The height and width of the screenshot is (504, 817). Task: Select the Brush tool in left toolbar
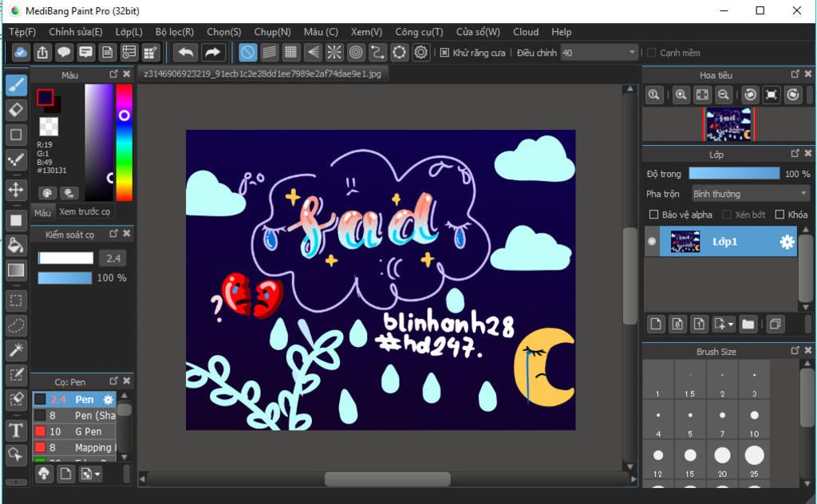[x=16, y=85]
